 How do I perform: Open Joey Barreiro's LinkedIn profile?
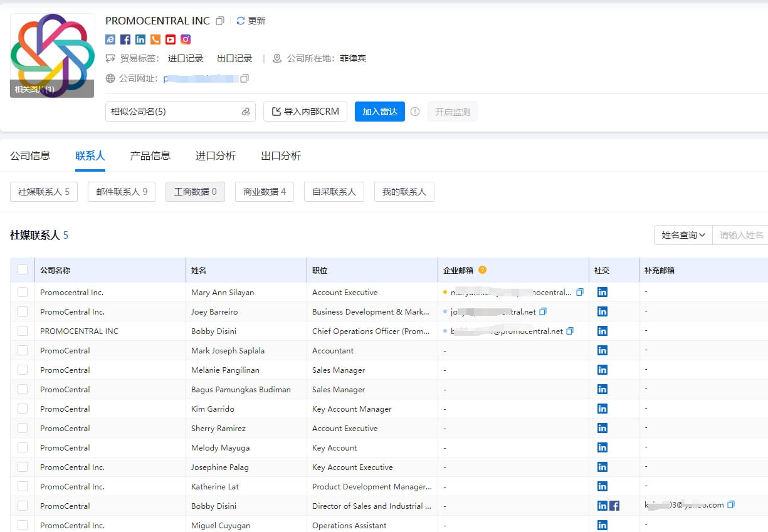tap(602, 311)
